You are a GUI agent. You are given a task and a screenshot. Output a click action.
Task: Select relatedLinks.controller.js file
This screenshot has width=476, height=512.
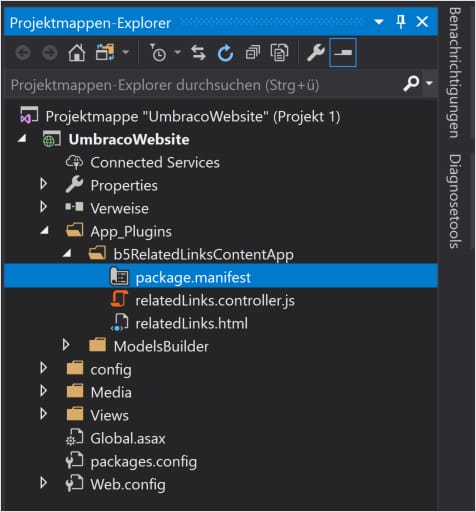tap(215, 301)
